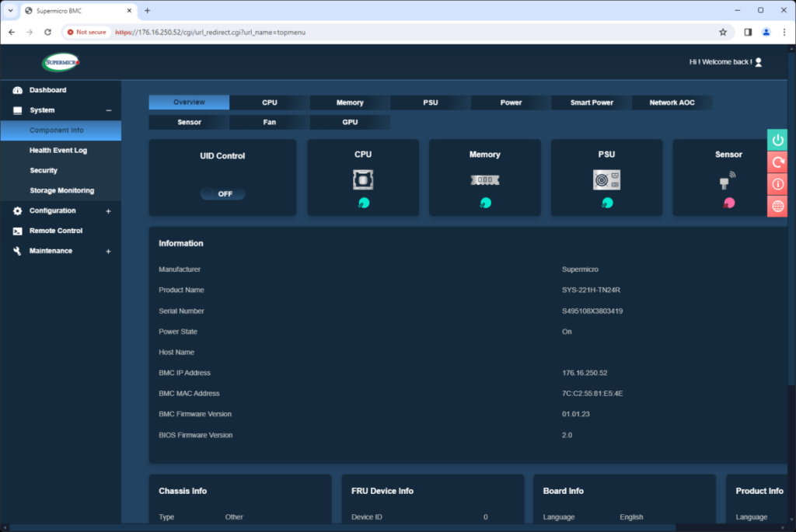Image resolution: width=796 pixels, height=532 pixels.
Task: Expand the Configuration menu section
Action: [x=108, y=211]
